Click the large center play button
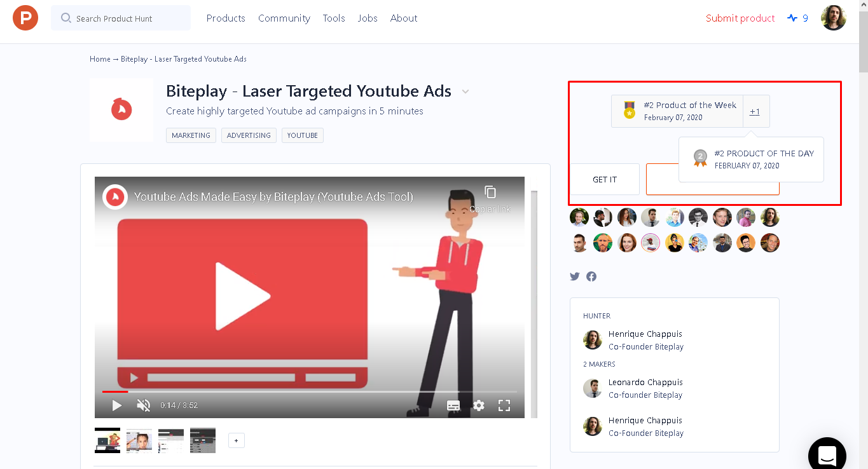 click(242, 296)
